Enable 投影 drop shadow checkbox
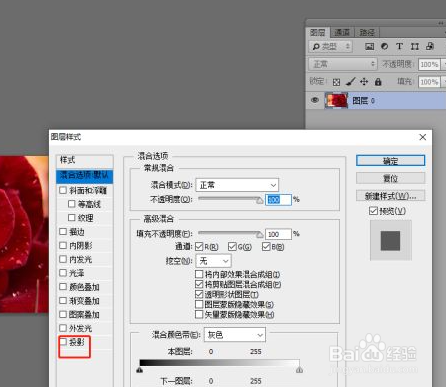The image size is (446, 387). click(63, 342)
